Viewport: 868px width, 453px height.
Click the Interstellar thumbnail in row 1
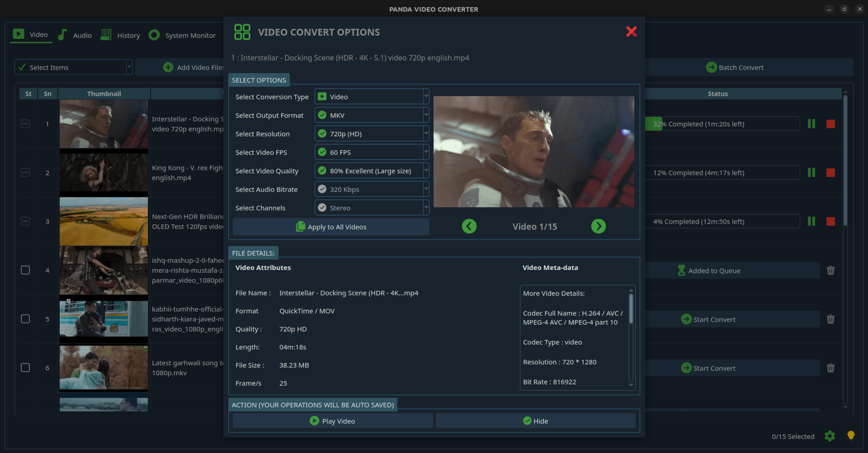click(104, 124)
